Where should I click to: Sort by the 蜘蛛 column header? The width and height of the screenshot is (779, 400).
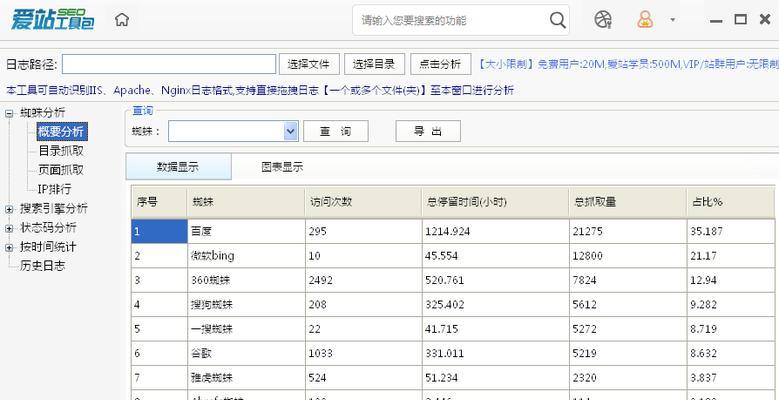(x=246, y=202)
